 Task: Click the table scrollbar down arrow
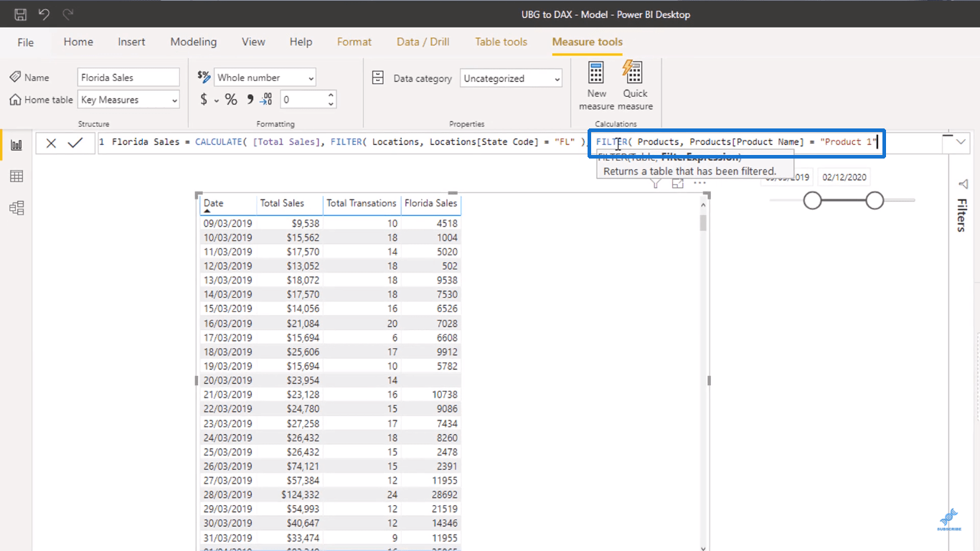(703, 547)
